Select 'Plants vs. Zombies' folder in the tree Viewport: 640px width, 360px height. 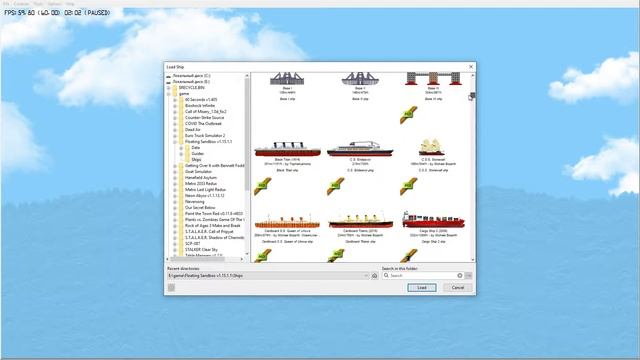tap(215, 220)
